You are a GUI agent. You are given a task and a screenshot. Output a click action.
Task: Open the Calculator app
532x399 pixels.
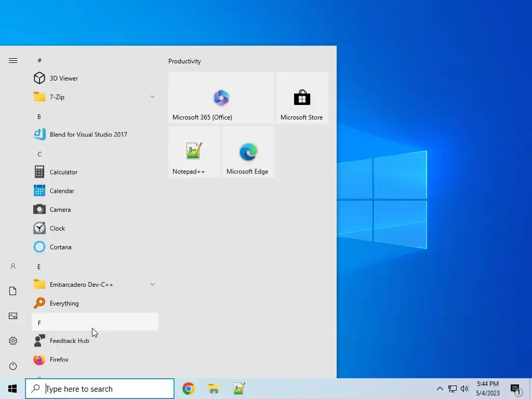coord(95,172)
